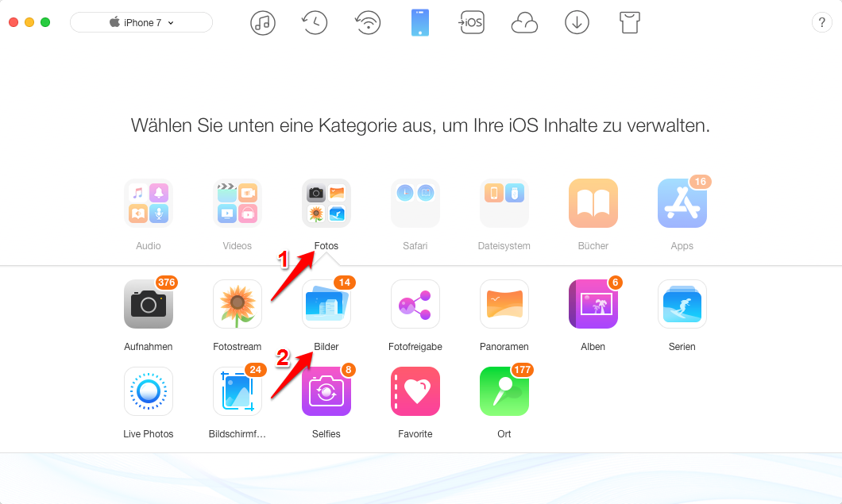
Task: Click the Favorite label
Action: (415, 433)
